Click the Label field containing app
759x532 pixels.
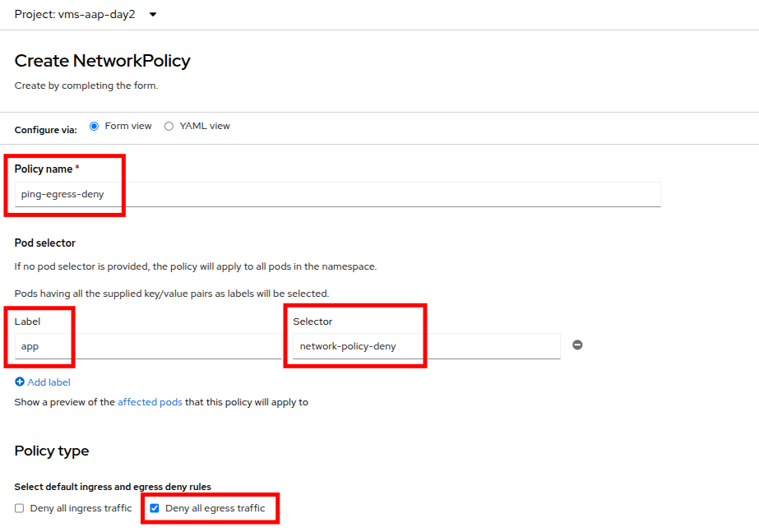(x=148, y=346)
